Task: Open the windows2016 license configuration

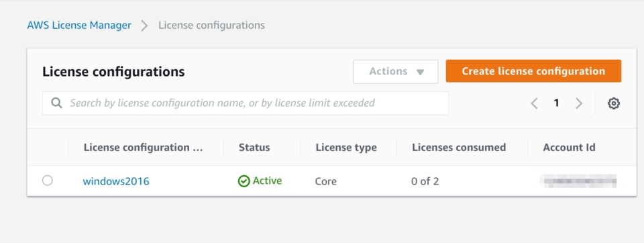Action: [x=116, y=181]
